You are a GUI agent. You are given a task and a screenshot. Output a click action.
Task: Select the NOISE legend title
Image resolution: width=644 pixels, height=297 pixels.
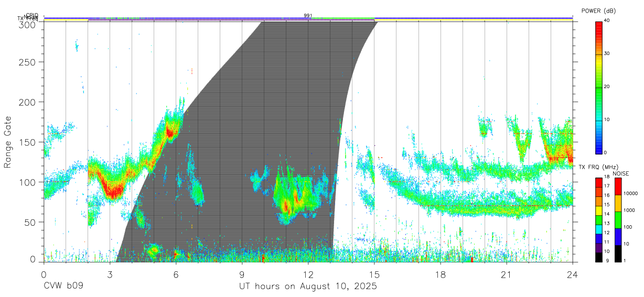click(x=620, y=173)
